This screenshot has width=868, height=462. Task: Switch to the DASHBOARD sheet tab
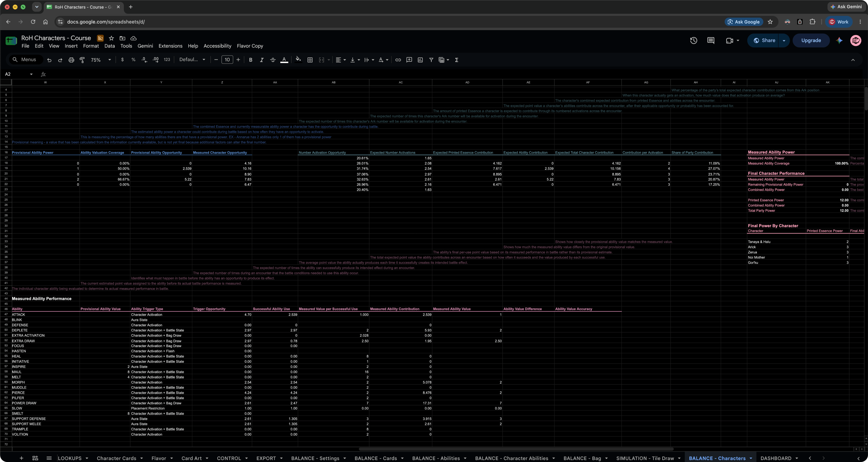pyautogui.click(x=776, y=458)
